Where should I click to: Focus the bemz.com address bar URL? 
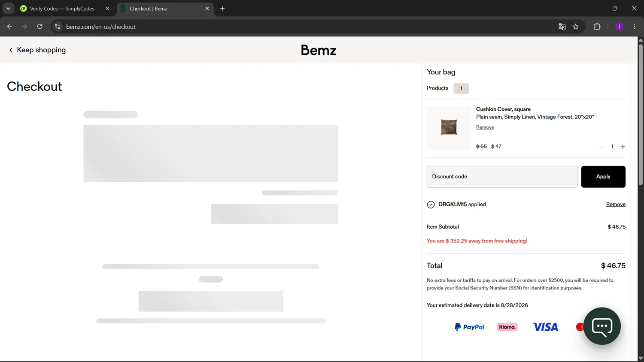[101, 27]
